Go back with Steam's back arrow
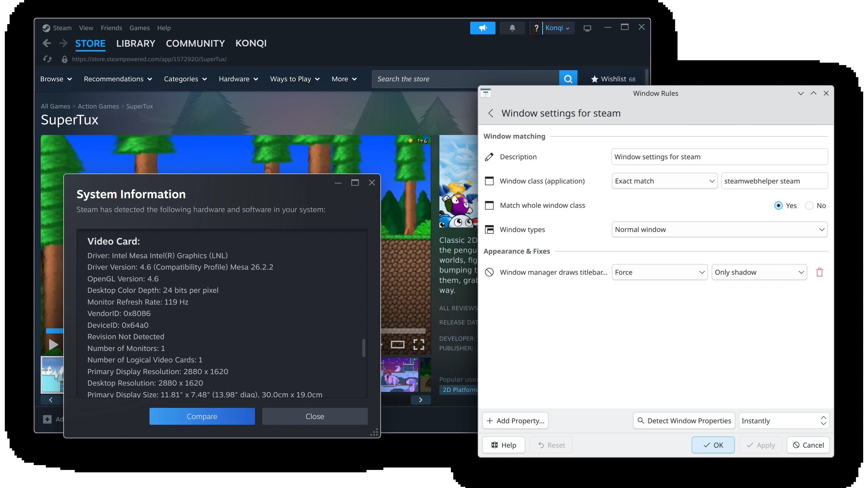The image size is (868, 488). 47,43
